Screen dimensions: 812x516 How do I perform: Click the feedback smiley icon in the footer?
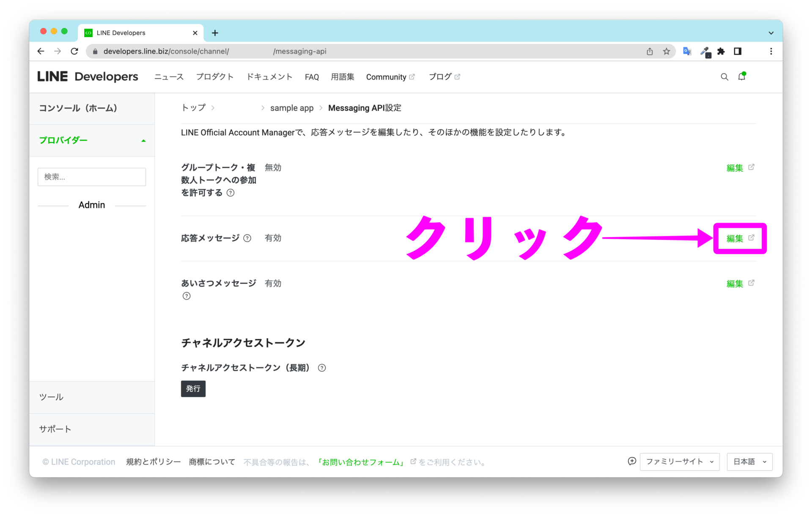coord(631,461)
